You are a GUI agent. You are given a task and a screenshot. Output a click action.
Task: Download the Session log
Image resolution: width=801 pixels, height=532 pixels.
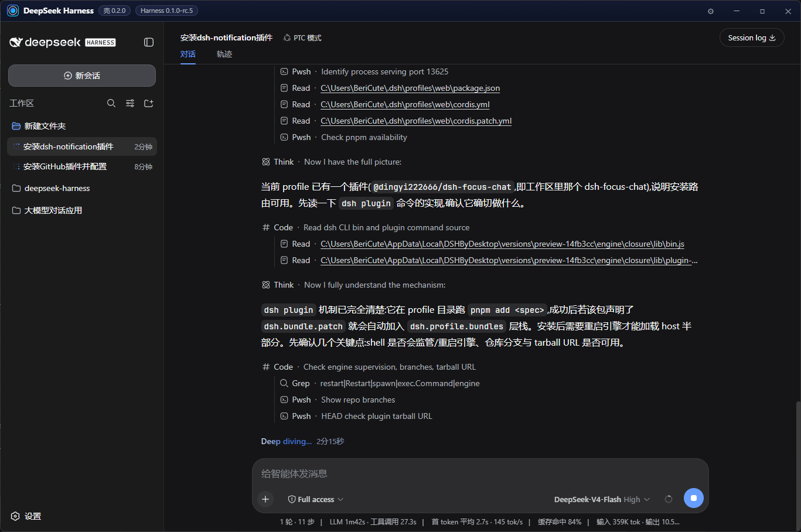pos(752,37)
